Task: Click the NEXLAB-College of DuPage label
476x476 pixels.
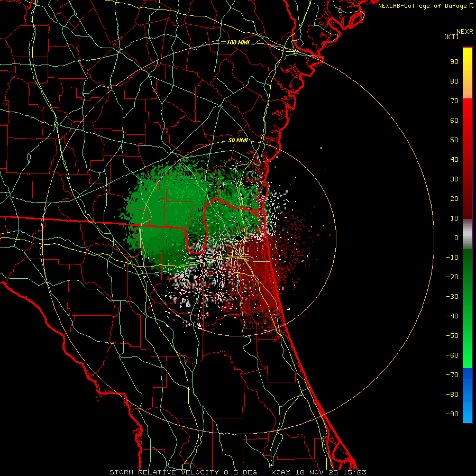Action: coord(425,6)
